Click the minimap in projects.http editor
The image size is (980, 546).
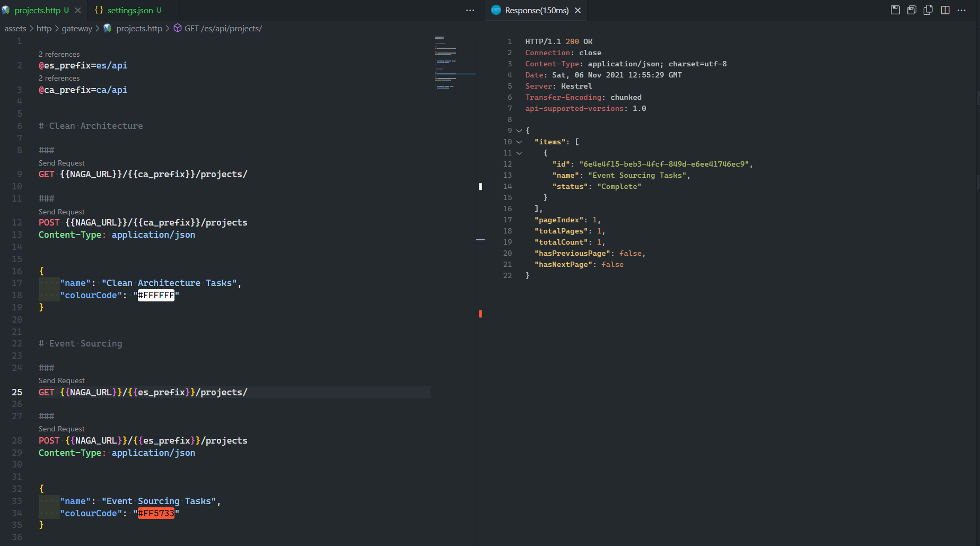click(x=455, y=64)
